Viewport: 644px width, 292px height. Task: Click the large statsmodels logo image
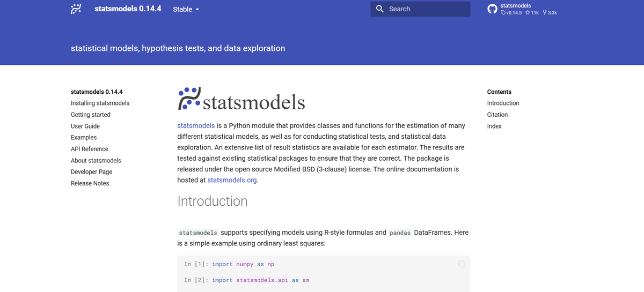[241, 99]
